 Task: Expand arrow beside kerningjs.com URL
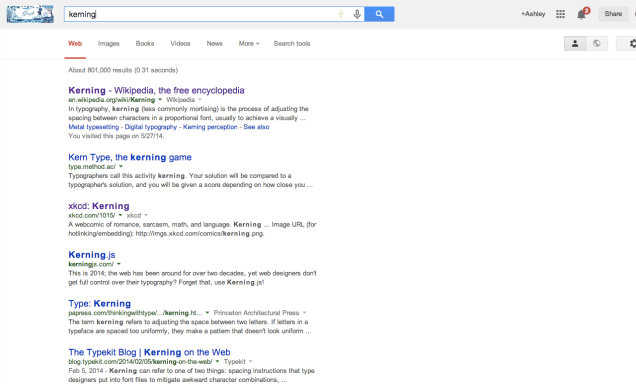[119, 264]
